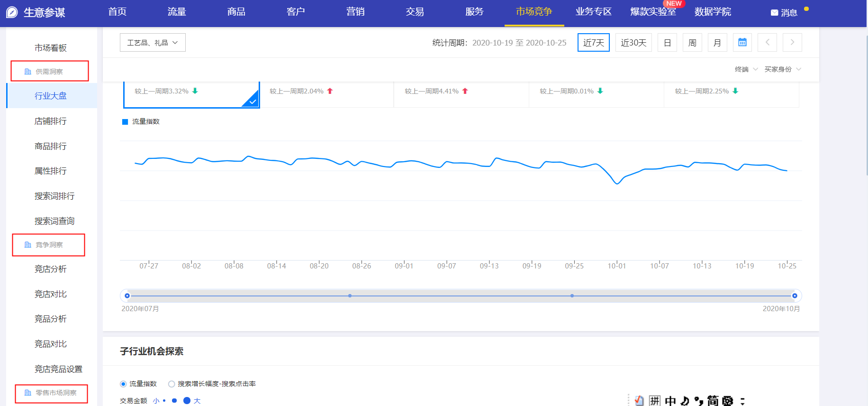Open 竞品分析 in sidebar
This screenshot has width=868, height=406.
[x=51, y=319]
